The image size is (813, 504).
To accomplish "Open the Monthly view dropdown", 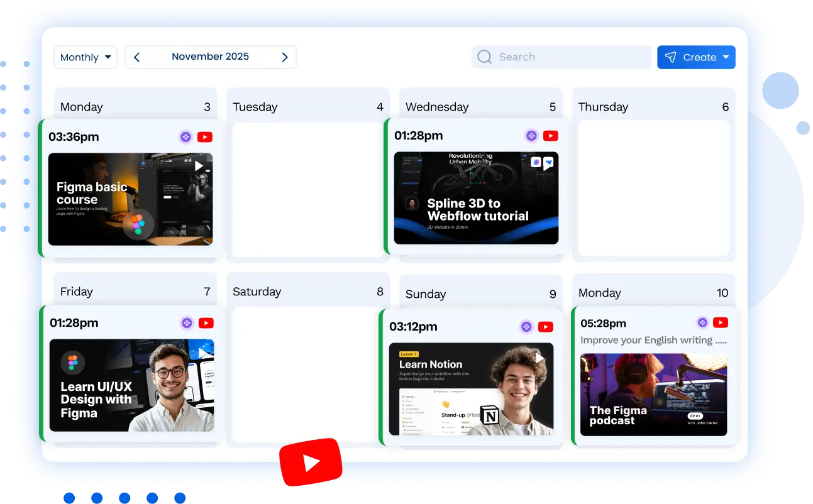I will point(86,57).
